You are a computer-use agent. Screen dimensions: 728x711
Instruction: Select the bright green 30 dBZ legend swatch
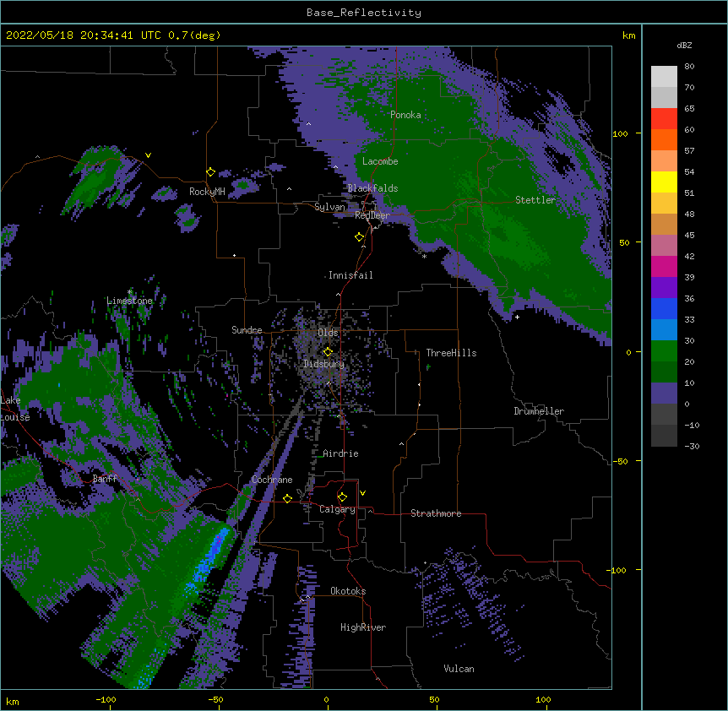(664, 350)
